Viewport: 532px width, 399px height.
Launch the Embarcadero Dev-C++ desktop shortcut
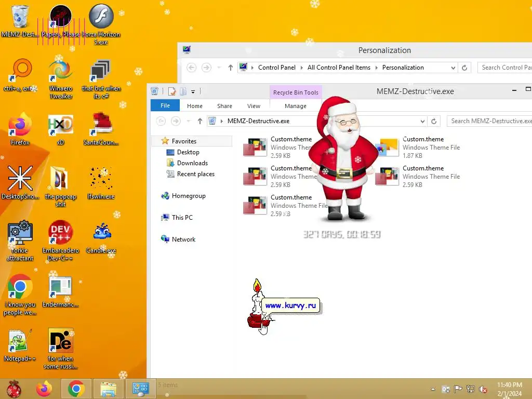61,241
